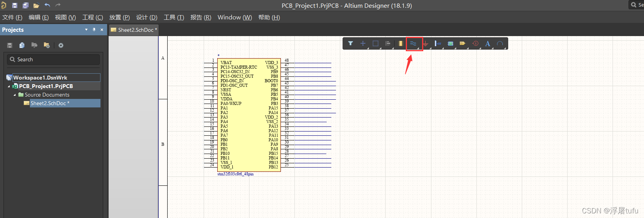Open wire tool dropdown corner arrow
Image resolution: width=644 pixels, height=218 pixels.
[x=418, y=48]
